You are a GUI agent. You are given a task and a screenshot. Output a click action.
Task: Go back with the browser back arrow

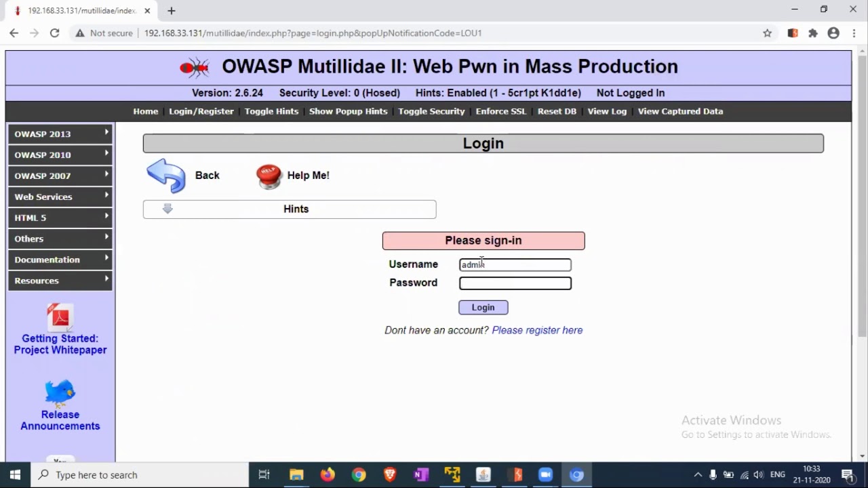[14, 33]
